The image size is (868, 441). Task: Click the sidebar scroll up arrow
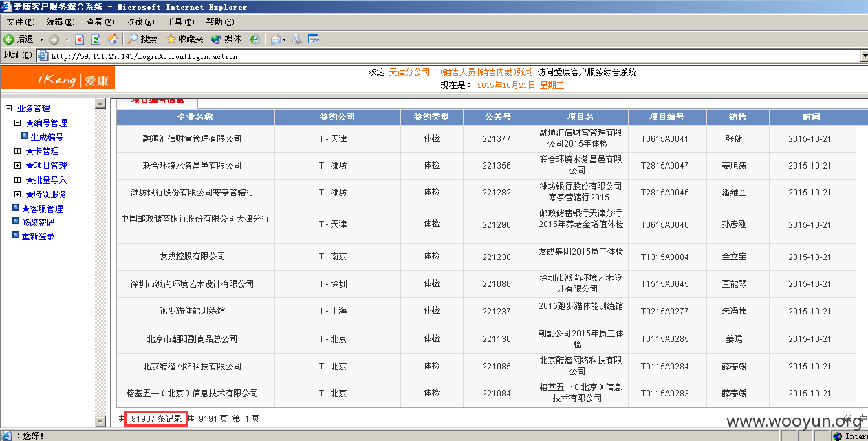click(x=100, y=103)
